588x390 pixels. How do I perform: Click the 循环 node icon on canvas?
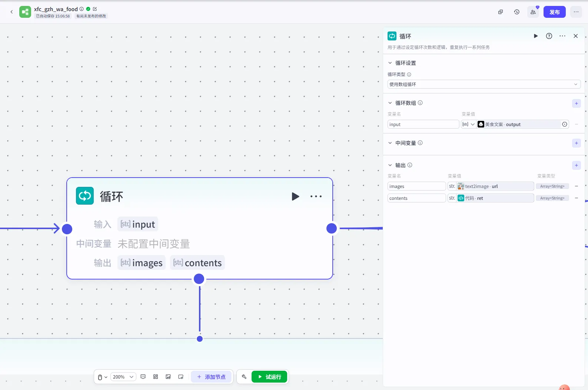pos(85,196)
